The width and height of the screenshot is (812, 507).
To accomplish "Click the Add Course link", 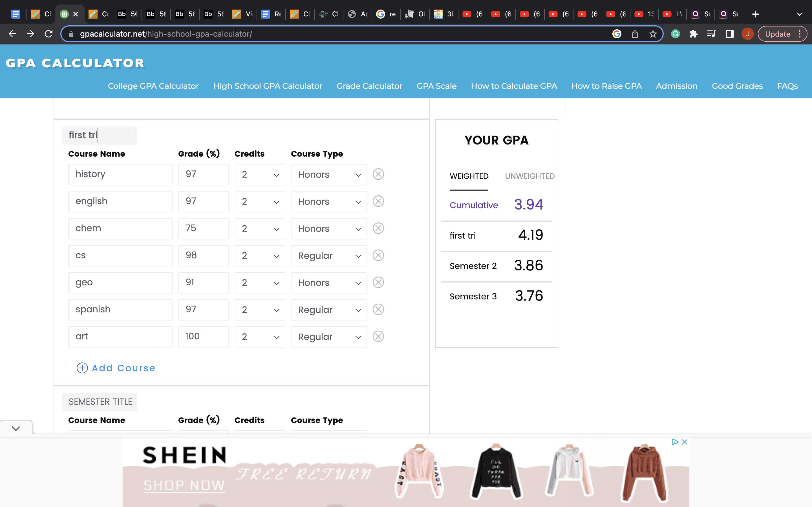I will pyautogui.click(x=116, y=368).
